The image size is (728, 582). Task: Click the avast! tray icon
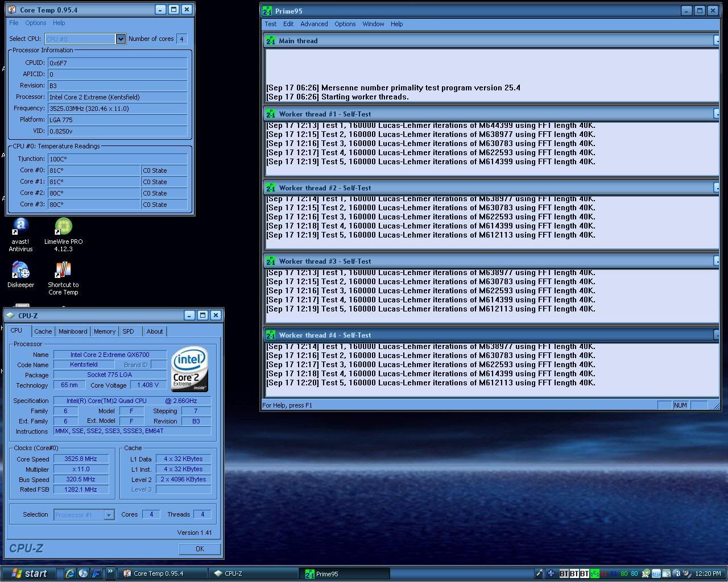(x=677, y=573)
